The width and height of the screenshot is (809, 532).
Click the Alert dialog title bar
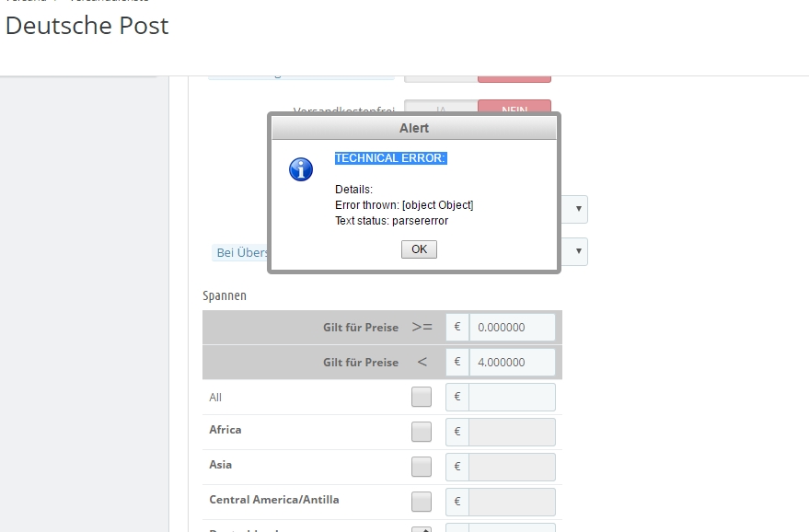coord(414,128)
